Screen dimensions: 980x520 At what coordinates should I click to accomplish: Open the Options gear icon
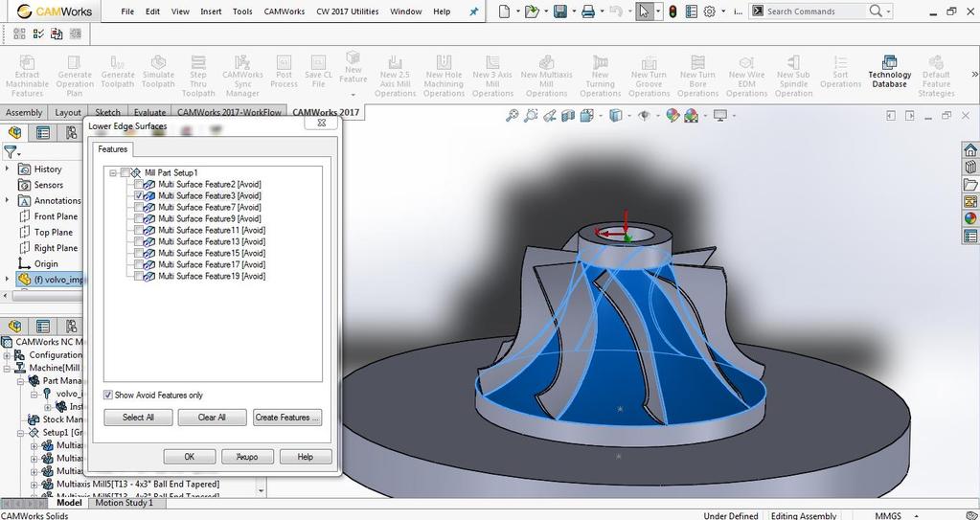click(x=710, y=11)
